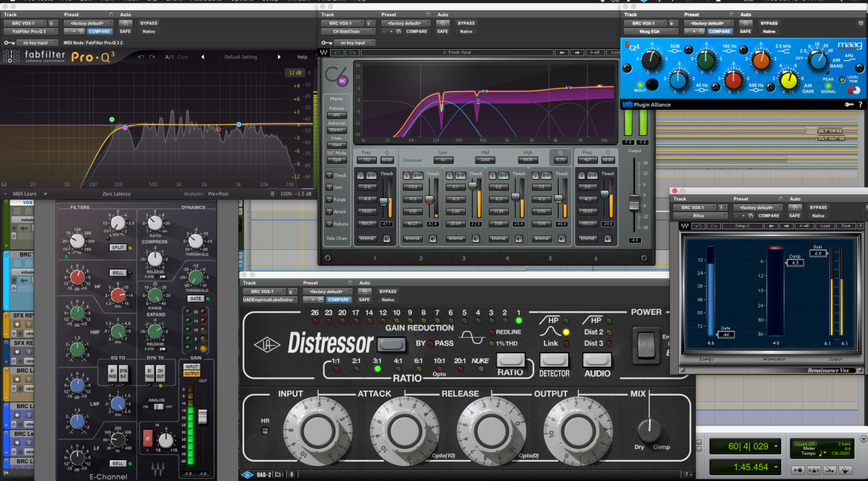
Task: Click the redo arrow in FabFilter Pro-Q 3
Action: [x=151, y=57]
